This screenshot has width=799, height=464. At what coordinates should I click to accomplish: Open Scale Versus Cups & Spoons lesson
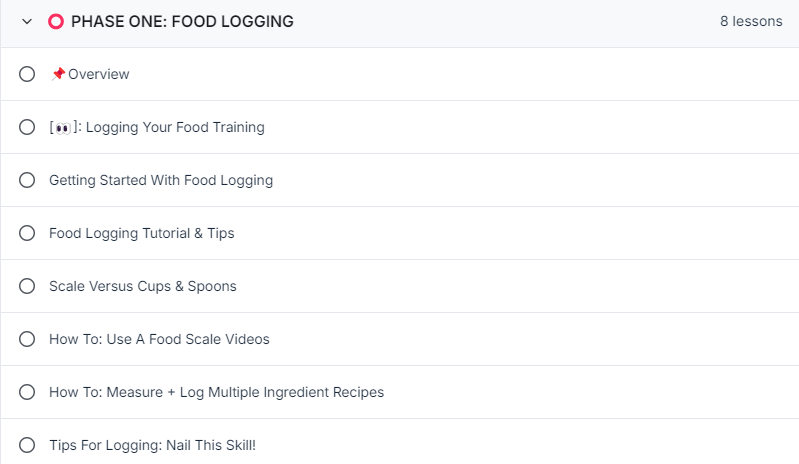(143, 286)
